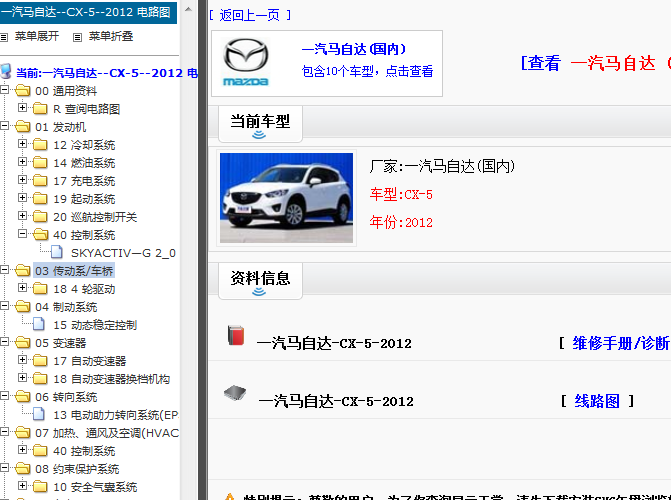Click the white CX-5 car photo
Image resolution: width=671 pixels, height=500 pixels.
[286, 198]
